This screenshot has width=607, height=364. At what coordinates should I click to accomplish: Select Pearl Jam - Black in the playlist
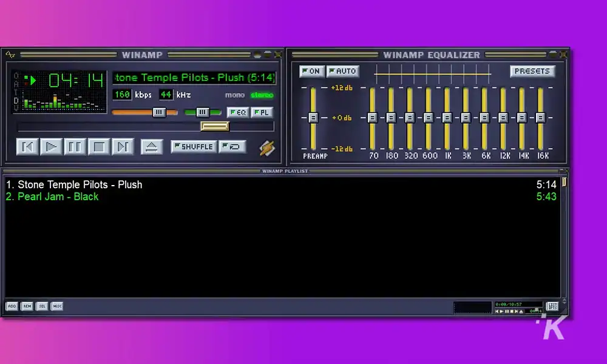pyautogui.click(x=52, y=197)
